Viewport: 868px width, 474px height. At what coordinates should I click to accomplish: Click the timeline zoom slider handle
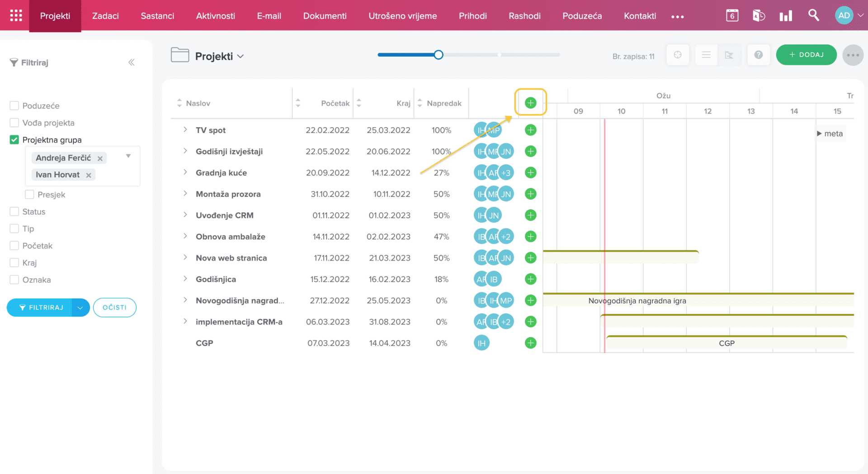(x=438, y=55)
